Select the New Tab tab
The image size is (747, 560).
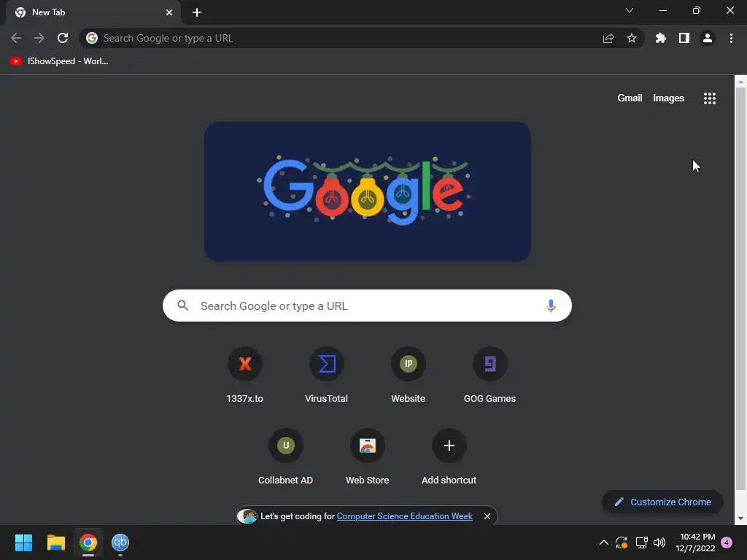tap(93, 12)
